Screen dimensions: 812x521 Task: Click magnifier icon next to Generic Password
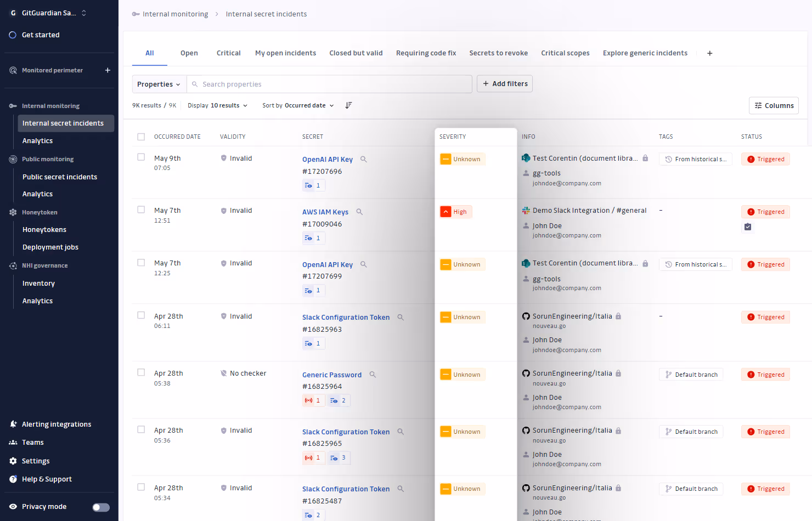point(373,375)
